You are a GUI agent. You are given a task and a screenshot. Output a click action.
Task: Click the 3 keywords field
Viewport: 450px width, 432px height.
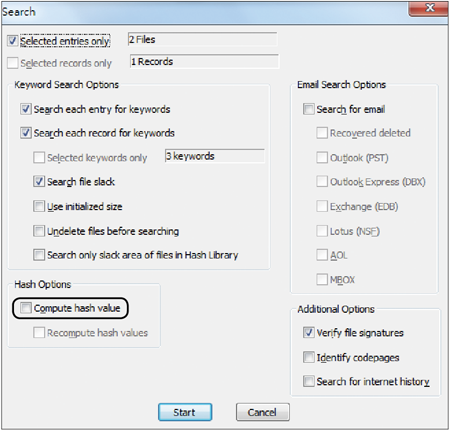215,156
